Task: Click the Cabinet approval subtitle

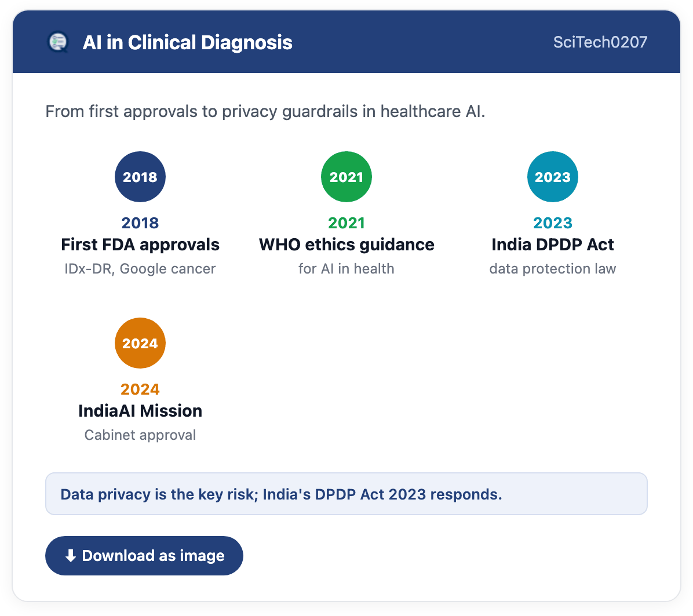Action: pos(140,435)
